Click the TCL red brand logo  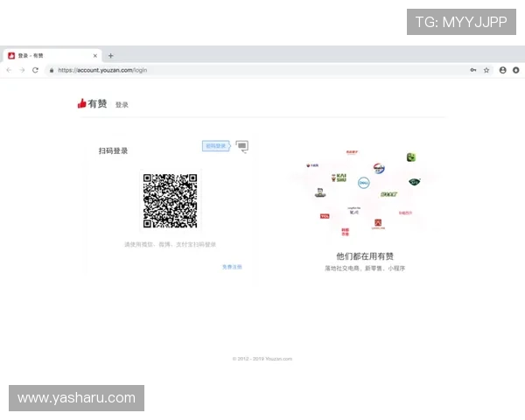(325, 216)
